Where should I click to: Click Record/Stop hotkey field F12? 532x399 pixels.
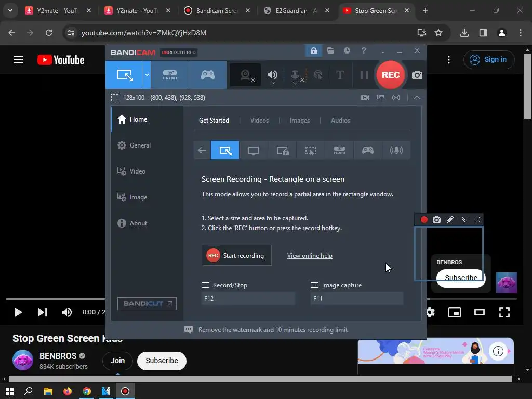248,299
